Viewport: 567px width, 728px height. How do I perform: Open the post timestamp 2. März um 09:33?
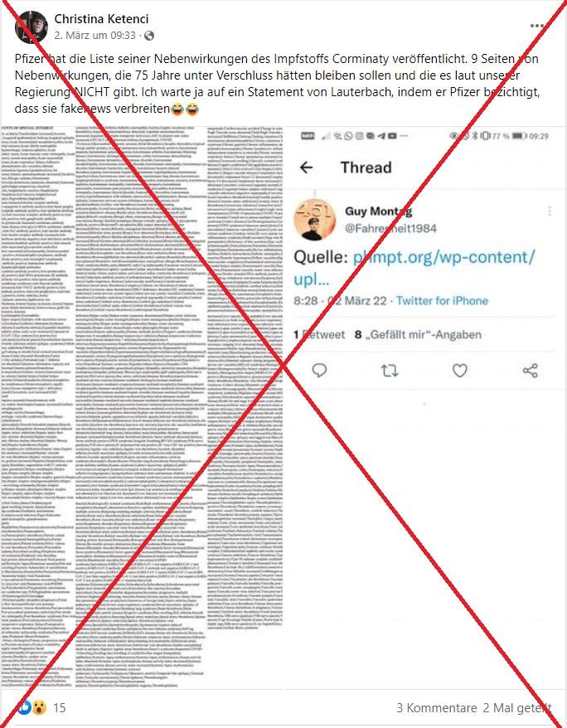[94, 36]
